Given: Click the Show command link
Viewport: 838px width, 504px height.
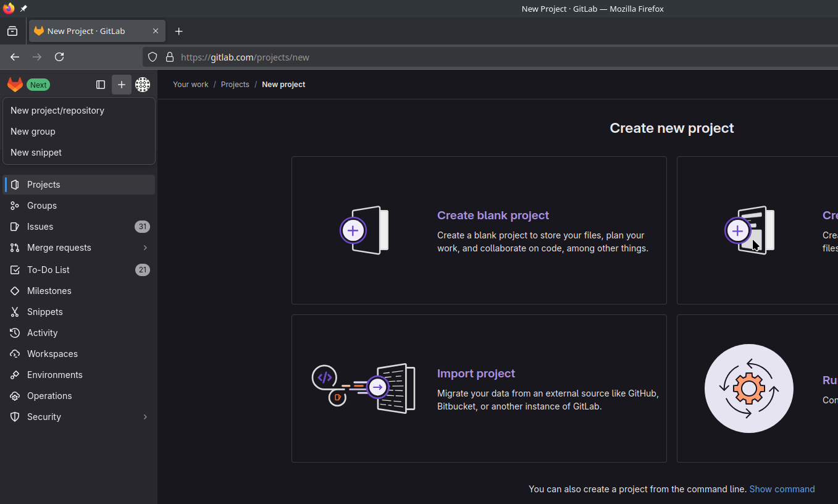Looking at the screenshot, I should (782, 489).
